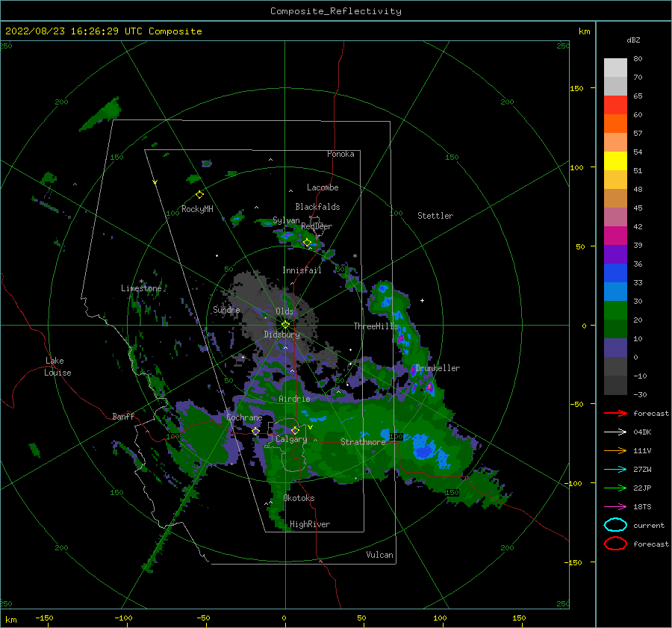This screenshot has height=628, width=672.
Task: Select the orange 111V arrow legend icon
Action: point(615,450)
